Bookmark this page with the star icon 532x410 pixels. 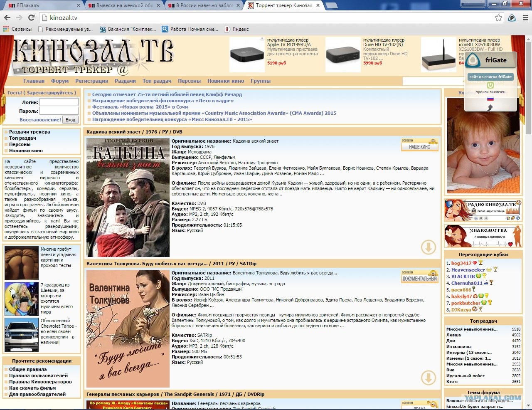click(498, 18)
